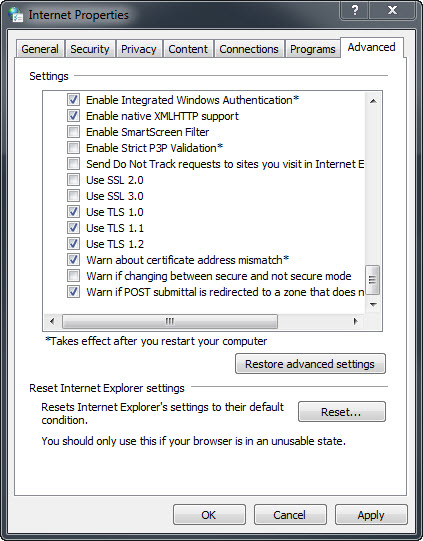Click the Internet Properties title bar icon
The image size is (423, 541).
click(16, 14)
